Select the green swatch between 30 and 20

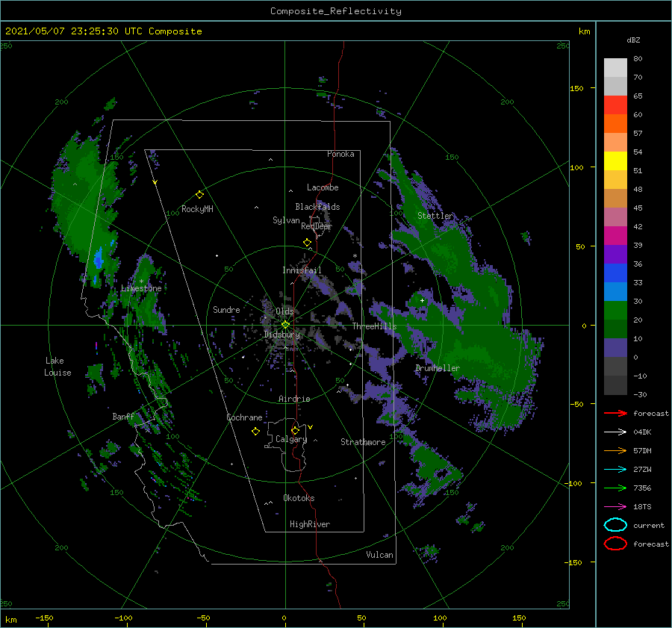pyautogui.click(x=615, y=311)
